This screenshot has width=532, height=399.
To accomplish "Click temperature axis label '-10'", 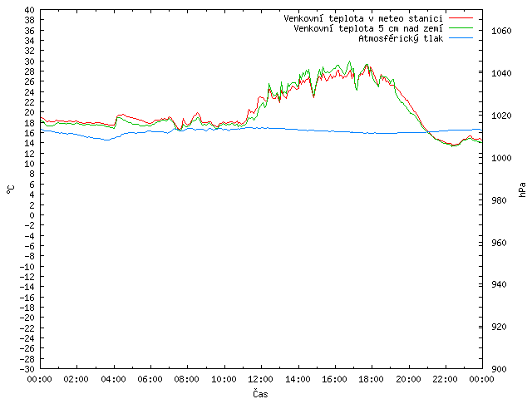I will (27, 267).
